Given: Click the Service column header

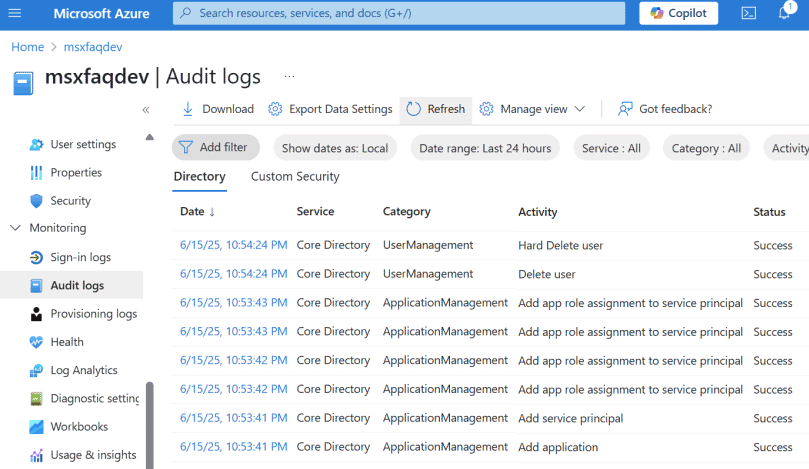Looking at the screenshot, I should pos(315,212).
